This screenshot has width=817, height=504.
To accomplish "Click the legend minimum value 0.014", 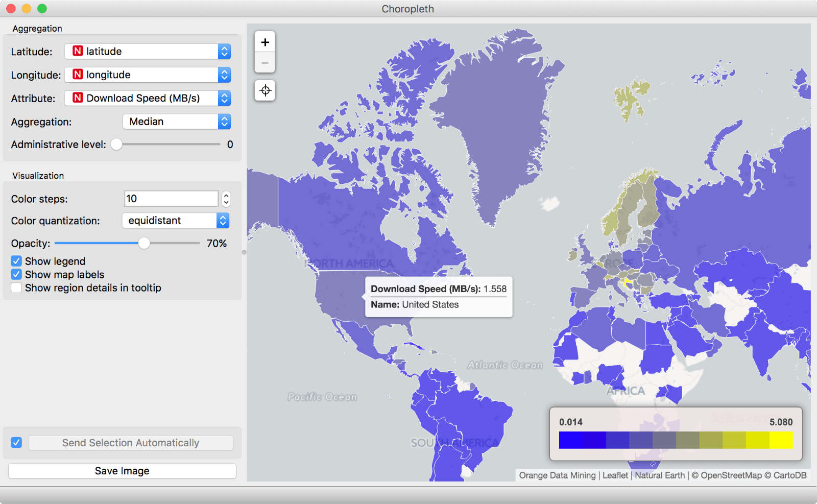I will pyautogui.click(x=571, y=422).
